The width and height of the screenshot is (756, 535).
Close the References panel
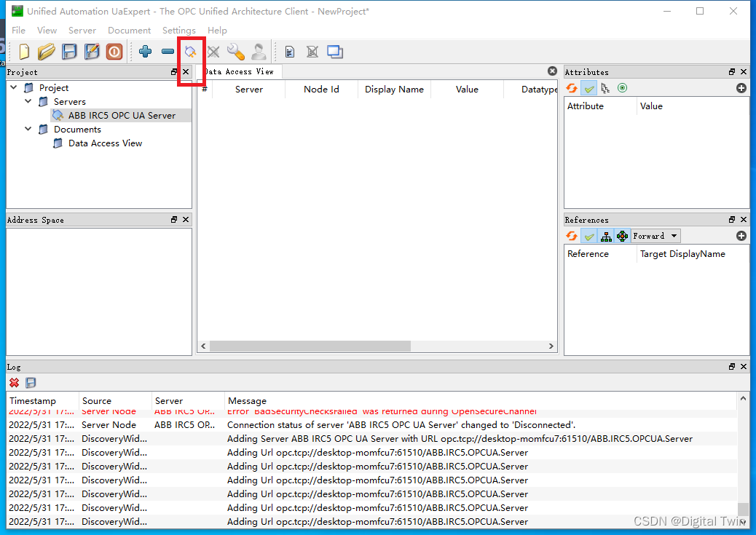pos(744,220)
